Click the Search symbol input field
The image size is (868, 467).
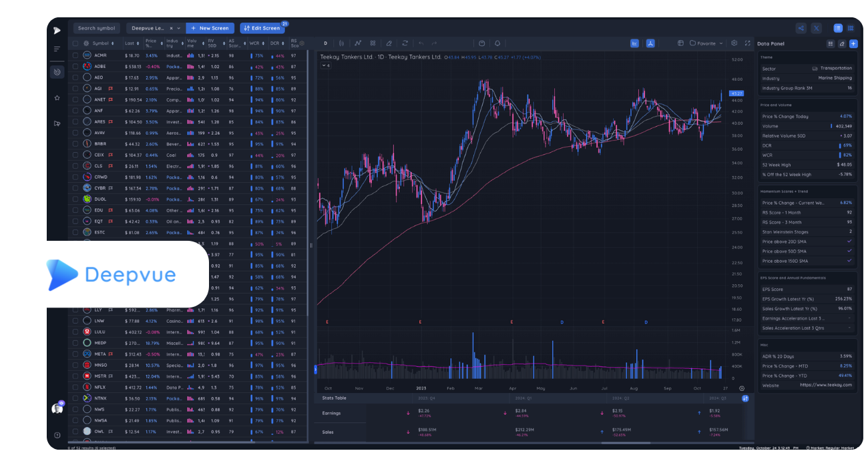[x=97, y=28]
